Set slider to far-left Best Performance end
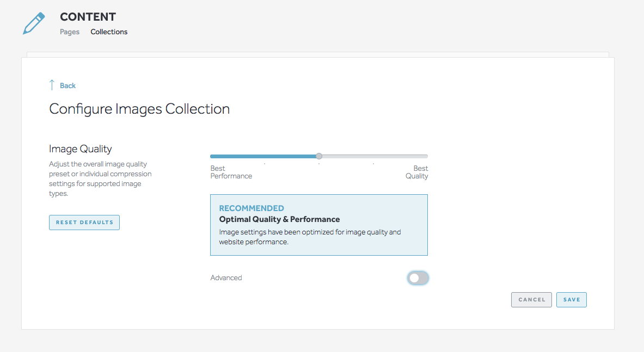 [211, 156]
